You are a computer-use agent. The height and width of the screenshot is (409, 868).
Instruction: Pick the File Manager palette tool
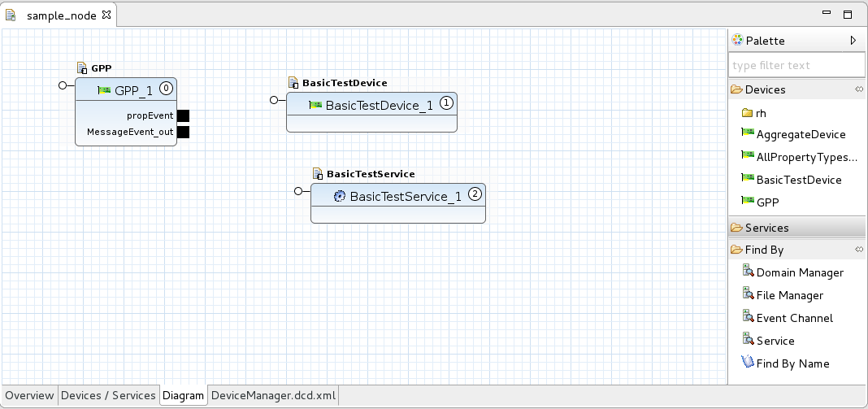pos(789,295)
